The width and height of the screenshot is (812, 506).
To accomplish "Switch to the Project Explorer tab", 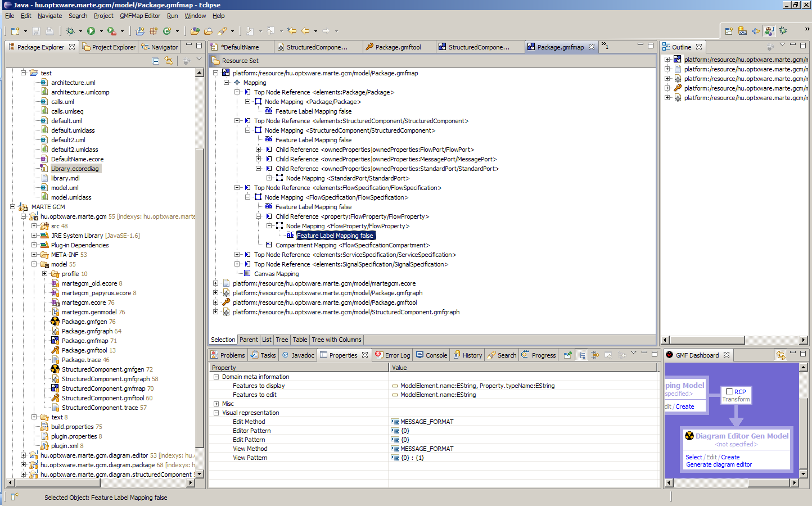I will 109,47.
